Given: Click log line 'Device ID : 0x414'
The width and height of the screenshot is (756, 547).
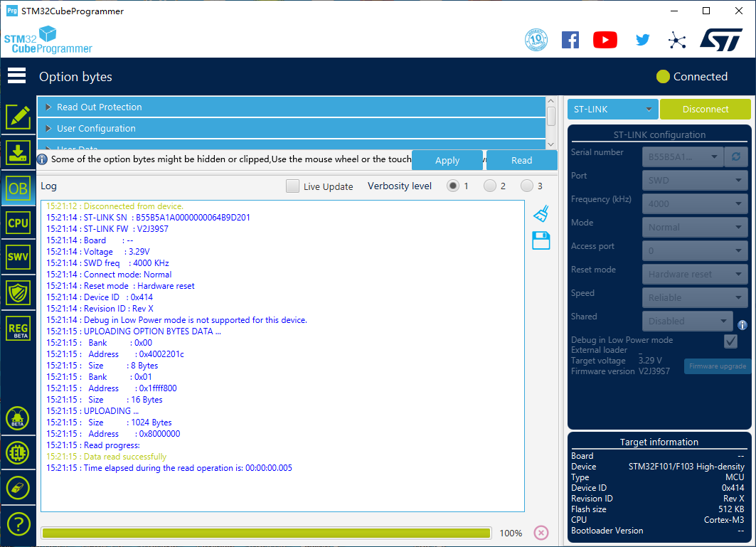Looking at the screenshot, I should pyautogui.click(x=100, y=297).
